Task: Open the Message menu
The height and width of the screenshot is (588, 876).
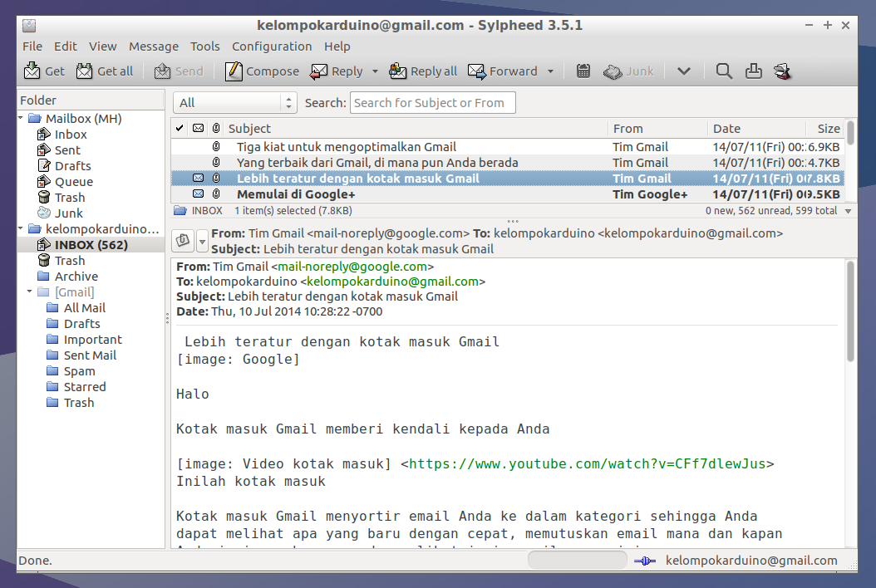Action: pyautogui.click(x=154, y=47)
